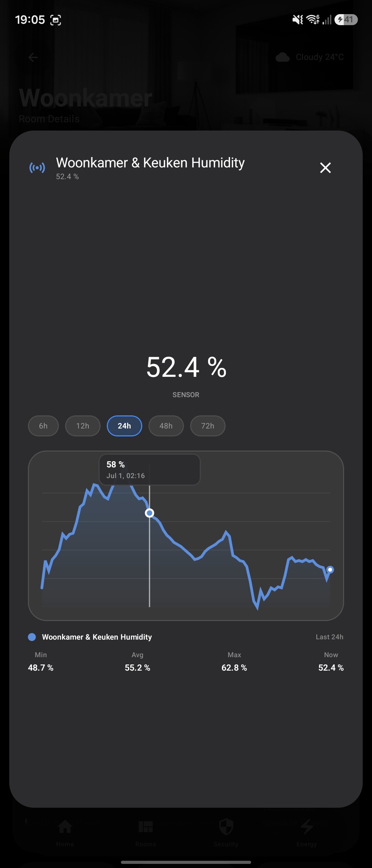Select the 6h time range

tap(43, 426)
